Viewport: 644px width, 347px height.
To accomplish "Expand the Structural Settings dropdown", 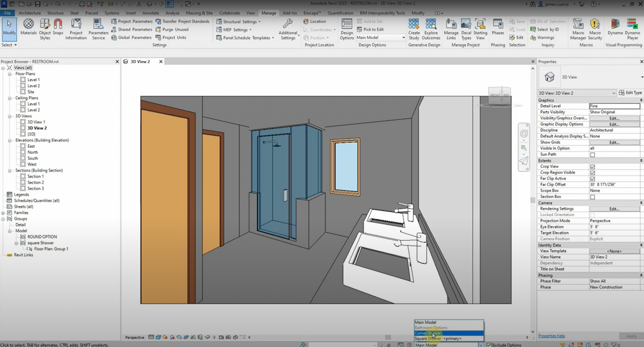I will 259,21.
